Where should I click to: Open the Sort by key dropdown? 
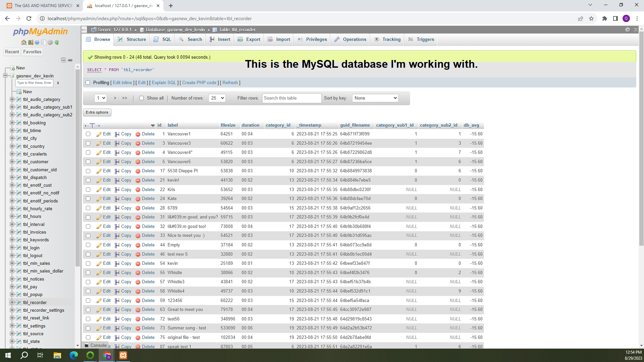(x=375, y=98)
